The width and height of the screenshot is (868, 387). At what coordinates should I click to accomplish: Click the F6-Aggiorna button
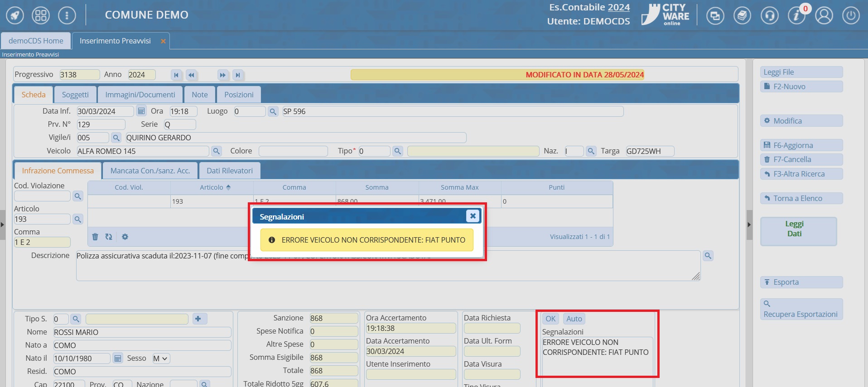[801, 145]
